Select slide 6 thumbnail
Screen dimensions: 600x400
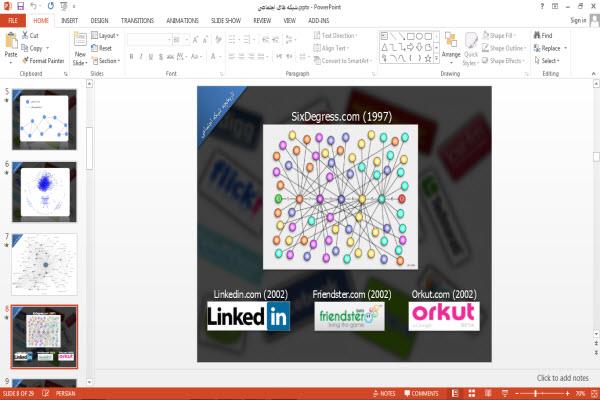[x=44, y=192]
